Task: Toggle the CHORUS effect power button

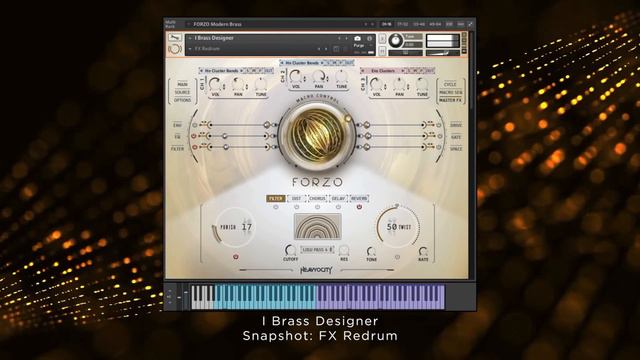Action: point(318,207)
